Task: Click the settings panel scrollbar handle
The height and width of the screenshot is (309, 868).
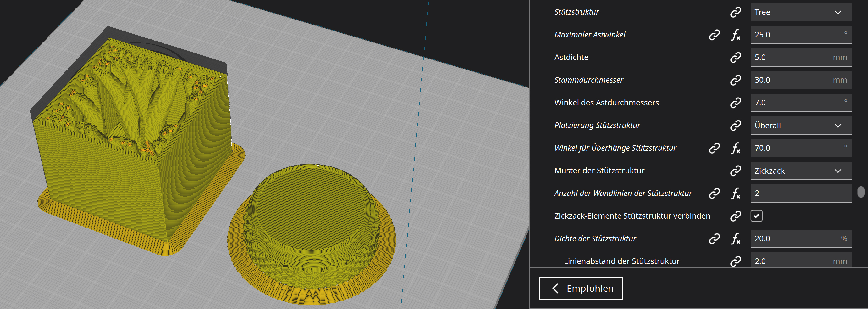Action: coord(860,192)
